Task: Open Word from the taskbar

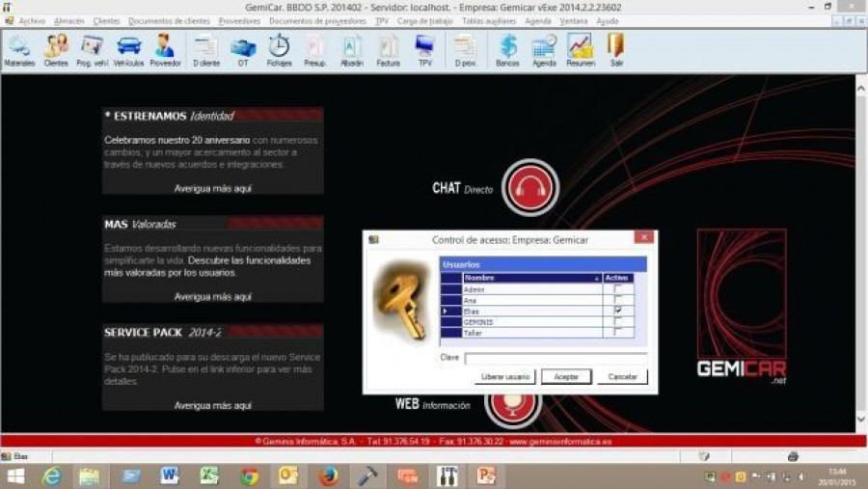Action: tap(170, 476)
